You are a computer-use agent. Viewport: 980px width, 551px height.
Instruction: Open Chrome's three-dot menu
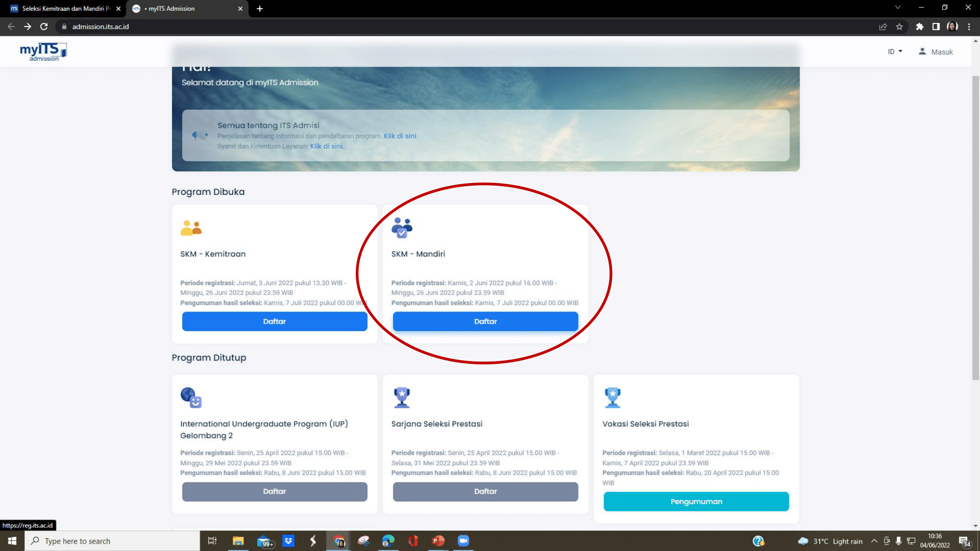pyautogui.click(x=969, y=27)
